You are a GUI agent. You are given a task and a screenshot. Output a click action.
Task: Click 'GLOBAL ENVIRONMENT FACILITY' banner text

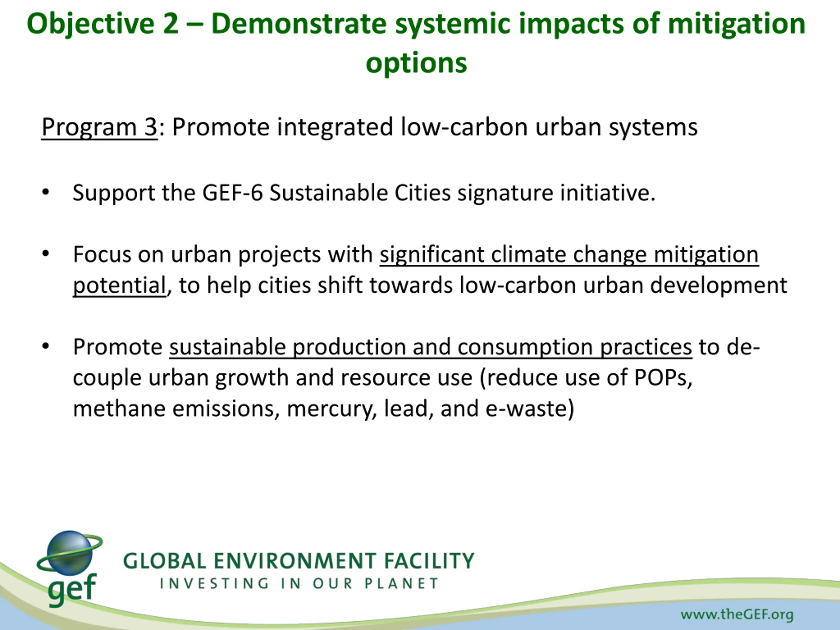299,561
